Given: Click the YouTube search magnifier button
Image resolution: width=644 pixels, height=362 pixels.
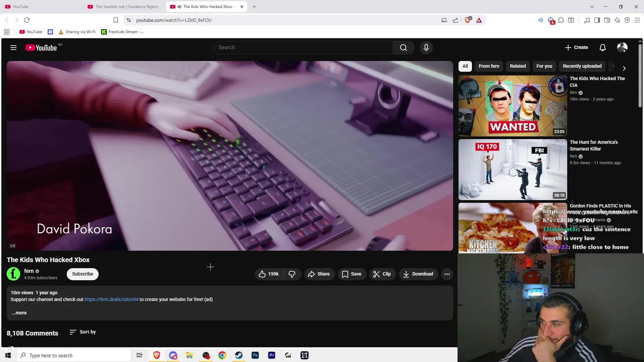Looking at the screenshot, I should pyautogui.click(x=404, y=47).
